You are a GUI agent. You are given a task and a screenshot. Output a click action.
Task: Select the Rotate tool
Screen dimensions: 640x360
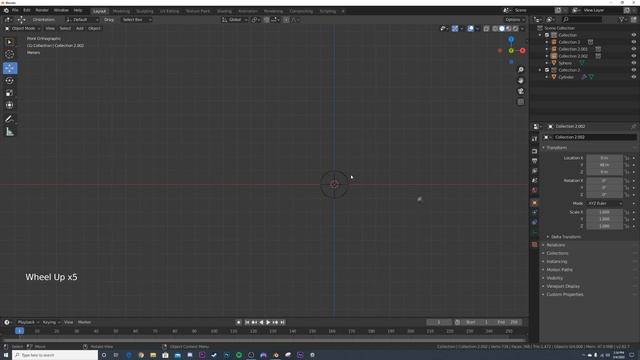[10, 80]
